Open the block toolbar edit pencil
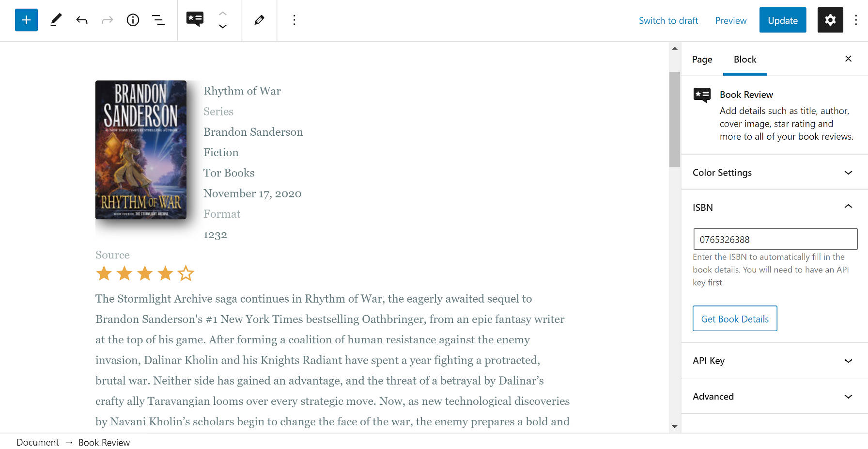 pyautogui.click(x=259, y=20)
